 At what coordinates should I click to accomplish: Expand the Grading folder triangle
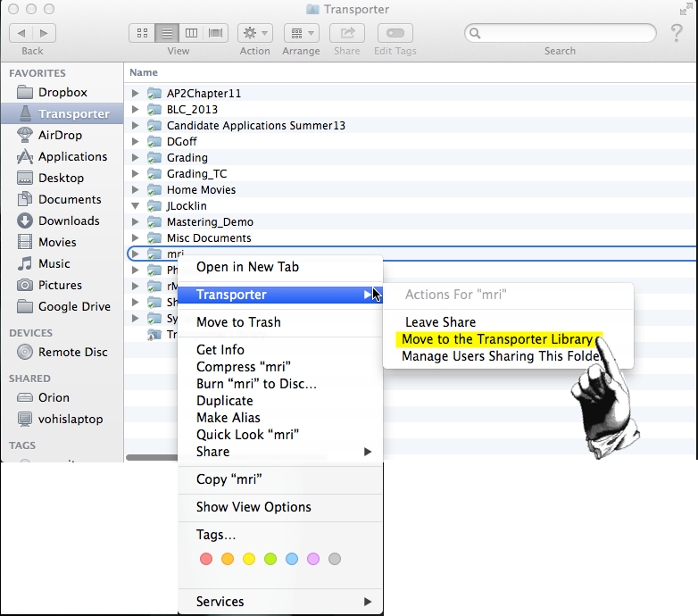(135, 157)
